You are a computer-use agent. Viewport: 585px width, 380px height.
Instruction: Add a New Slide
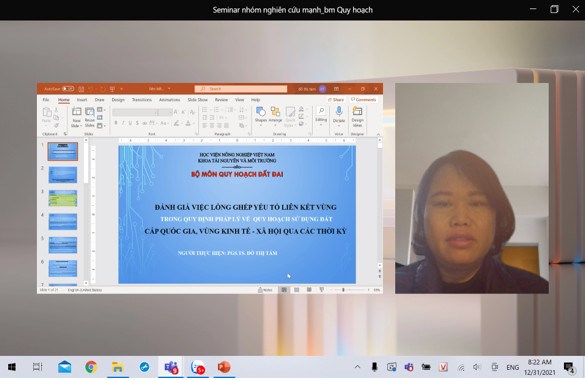click(x=76, y=117)
